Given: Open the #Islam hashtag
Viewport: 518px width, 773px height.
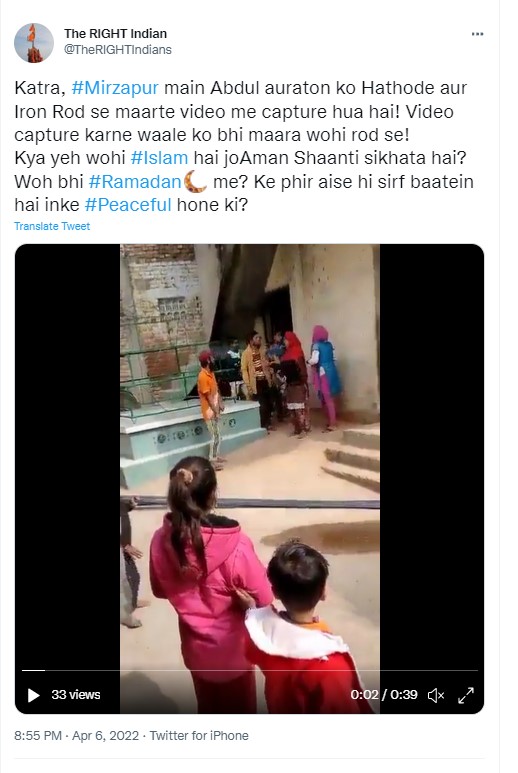Looking at the screenshot, I should point(159,158).
